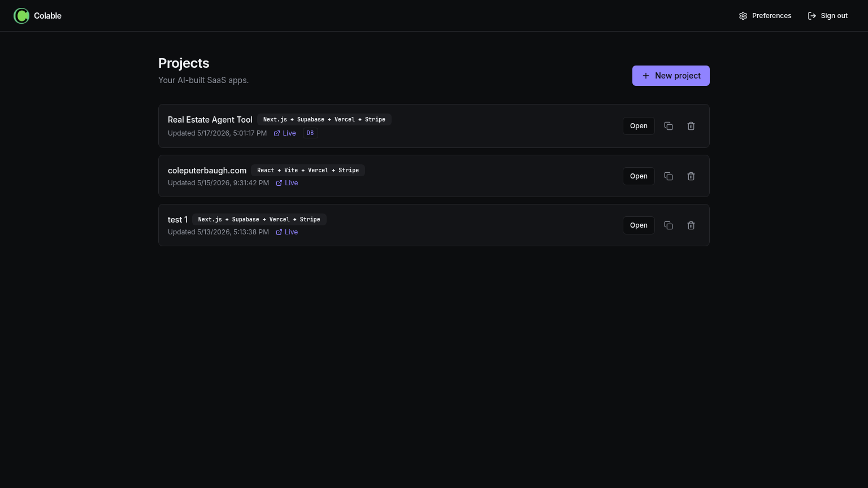Duplicate the test 1 project

tap(669, 225)
